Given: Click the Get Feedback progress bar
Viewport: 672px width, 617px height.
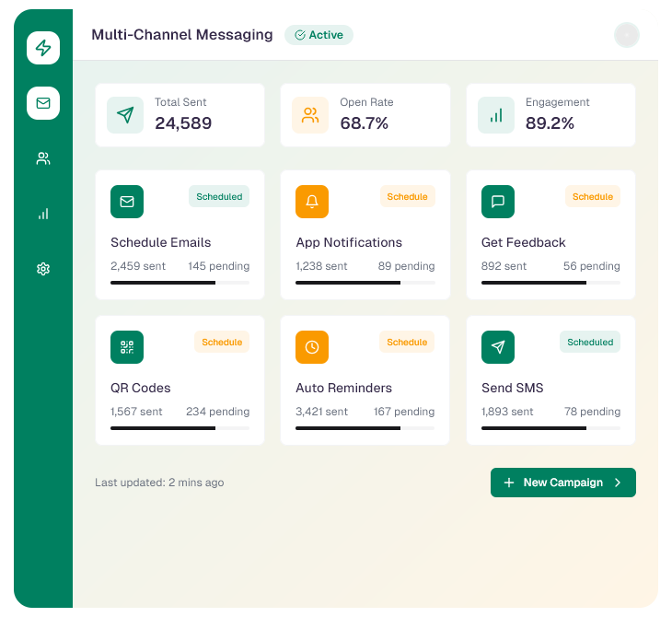Looking at the screenshot, I should 550,283.
